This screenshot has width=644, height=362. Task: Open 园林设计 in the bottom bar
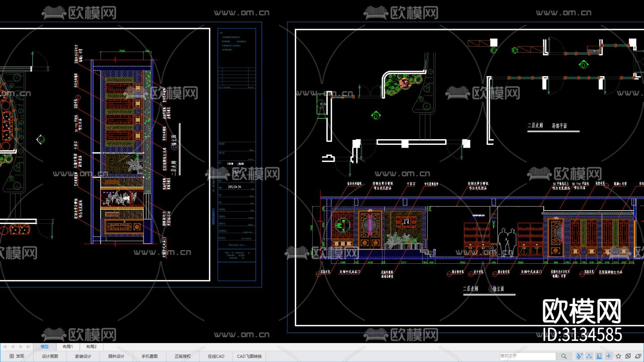tap(116, 356)
